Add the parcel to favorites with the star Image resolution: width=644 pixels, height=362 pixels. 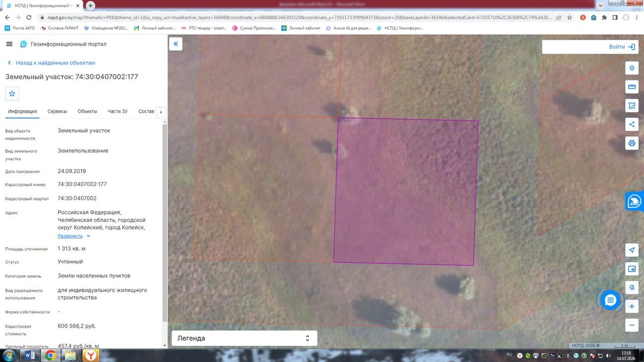click(x=12, y=93)
